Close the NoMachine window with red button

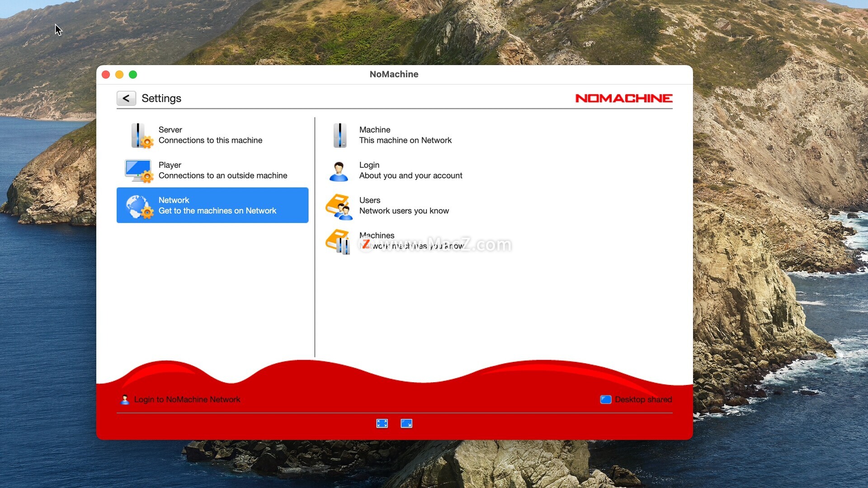click(x=106, y=75)
